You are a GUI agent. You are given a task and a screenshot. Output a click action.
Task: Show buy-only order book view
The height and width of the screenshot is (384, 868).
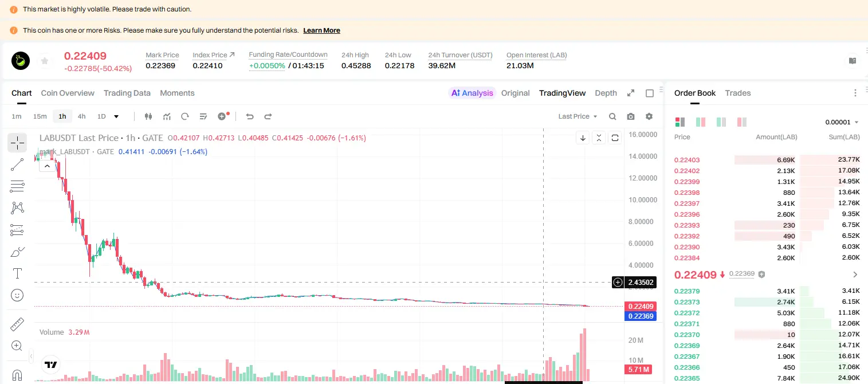[x=721, y=122]
